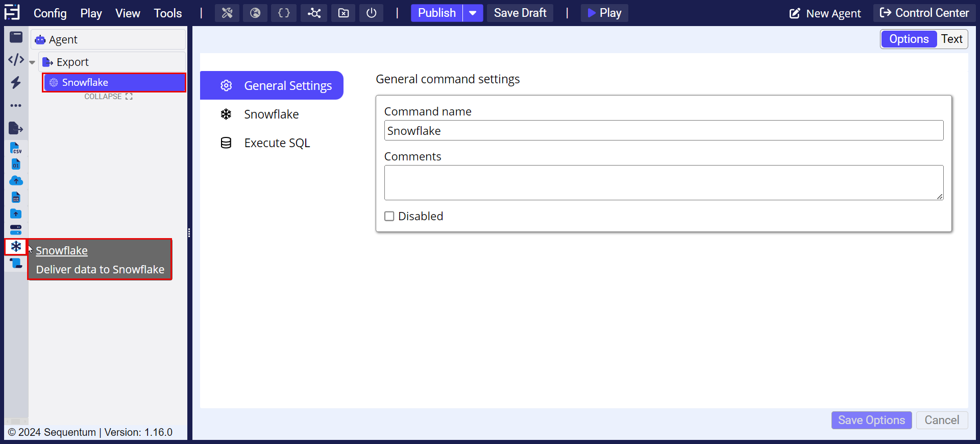The image size is (980, 444).
Task: Click COLLAPSE under the command tree
Action: click(x=108, y=97)
